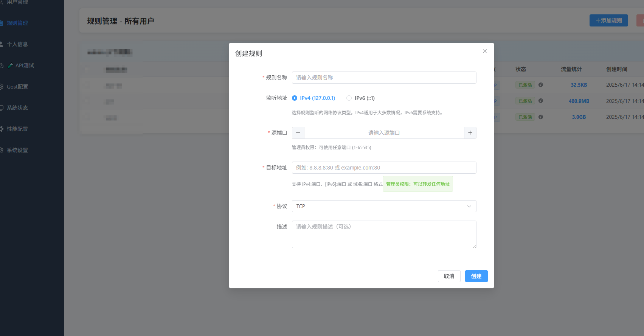Click the hint 管理员权限：可使用任意端口 (1-65535)
The height and width of the screenshot is (336, 644).
[x=331, y=148]
